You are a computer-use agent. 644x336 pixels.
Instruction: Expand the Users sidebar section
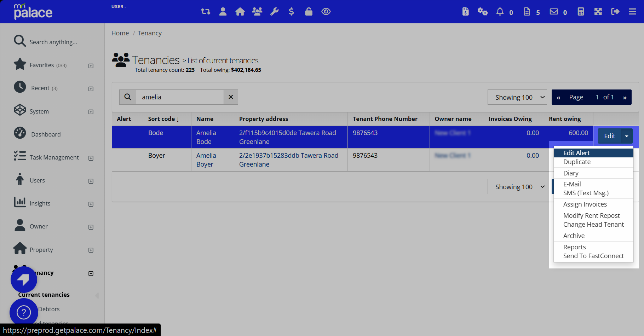pyautogui.click(x=91, y=181)
